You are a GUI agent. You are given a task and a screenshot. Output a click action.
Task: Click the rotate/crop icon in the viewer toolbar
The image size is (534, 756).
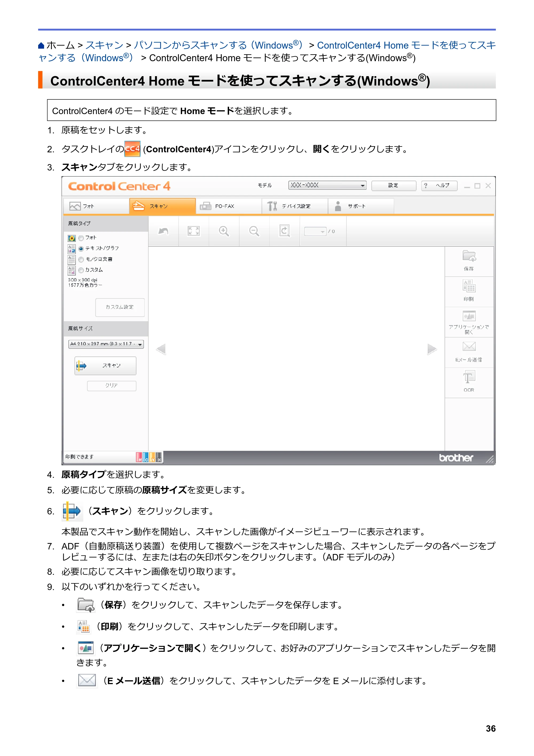[x=285, y=231]
